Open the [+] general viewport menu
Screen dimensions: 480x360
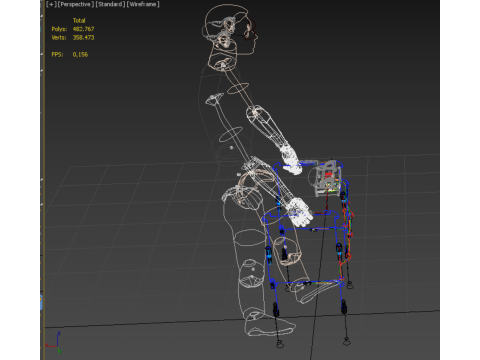[51, 4]
